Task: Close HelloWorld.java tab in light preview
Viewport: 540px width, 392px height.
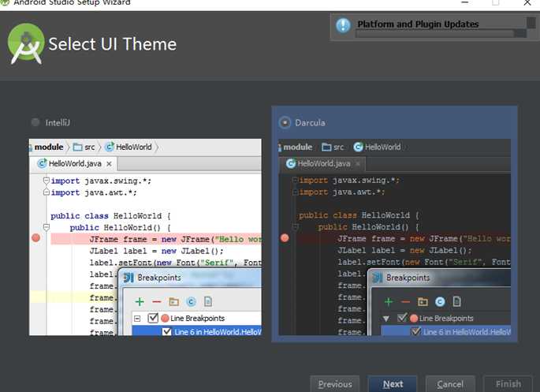Action: point(109,164)
